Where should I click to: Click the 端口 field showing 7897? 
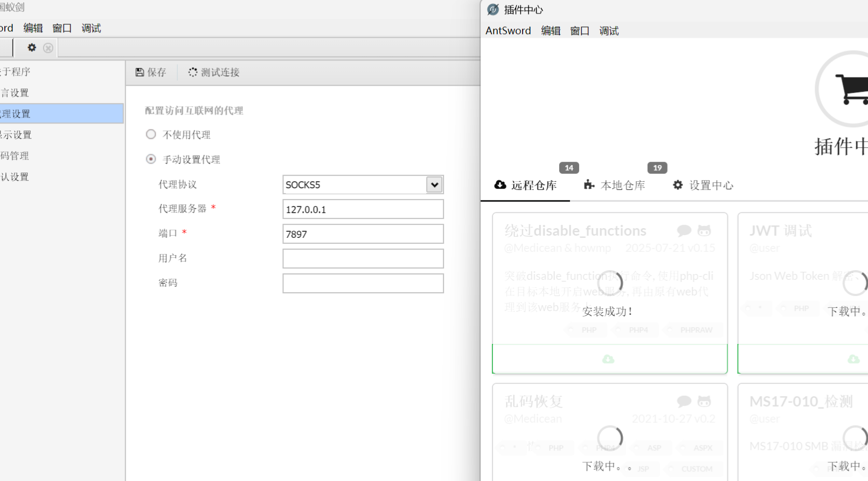click(x=363, y=234)
